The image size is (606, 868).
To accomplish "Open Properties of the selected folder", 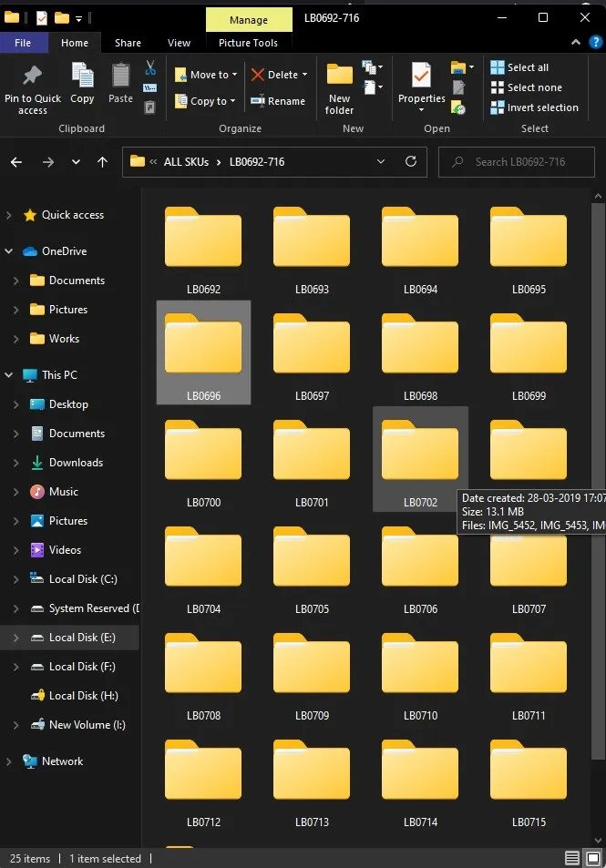I will coord(421,86).
